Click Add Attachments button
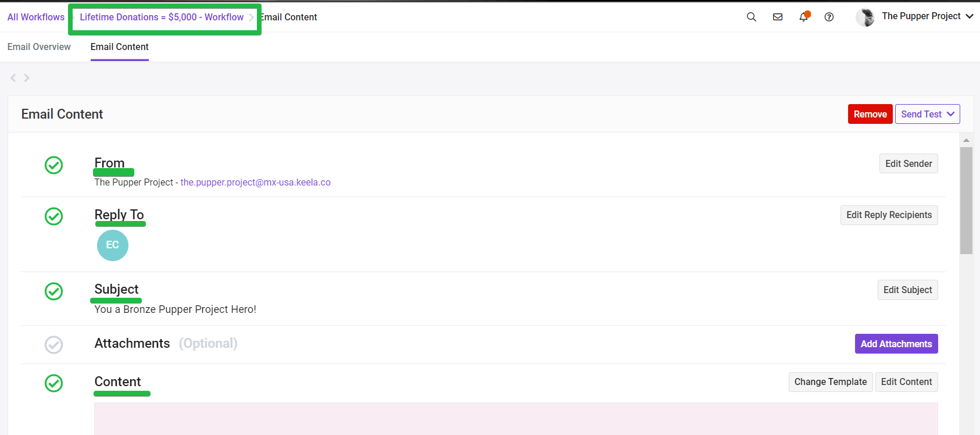The width and height of the screenshot is (980, 435). tap(896, 344)
